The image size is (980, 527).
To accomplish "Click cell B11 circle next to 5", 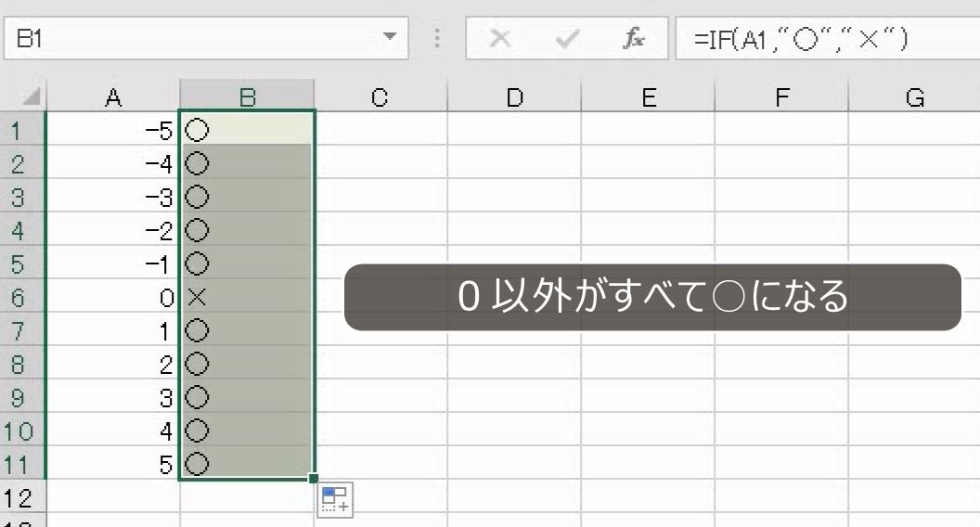I will point(248,463).
